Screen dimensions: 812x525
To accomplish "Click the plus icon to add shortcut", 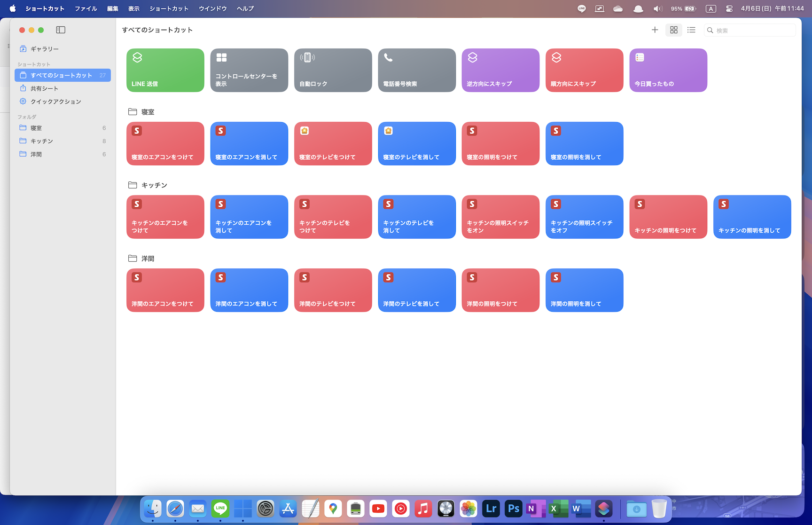I will [655, 30].
